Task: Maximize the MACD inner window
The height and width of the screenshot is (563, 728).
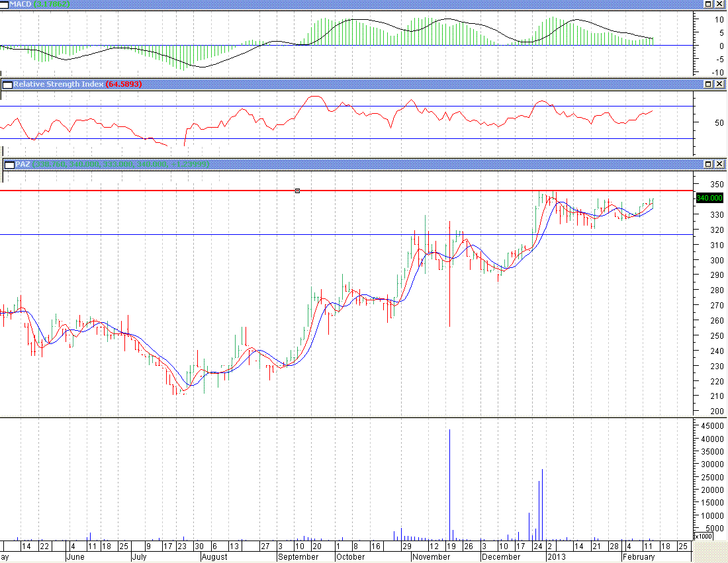Action: tap(709, 4)
